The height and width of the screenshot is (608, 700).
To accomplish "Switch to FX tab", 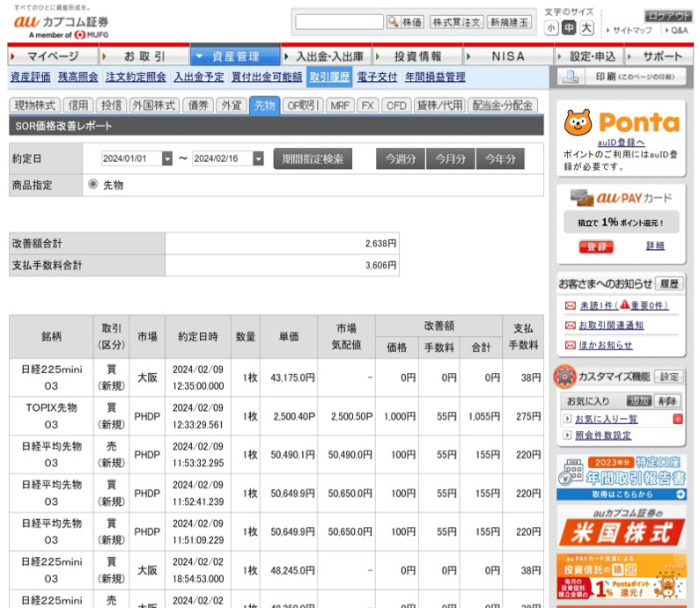I will point(368,106).
